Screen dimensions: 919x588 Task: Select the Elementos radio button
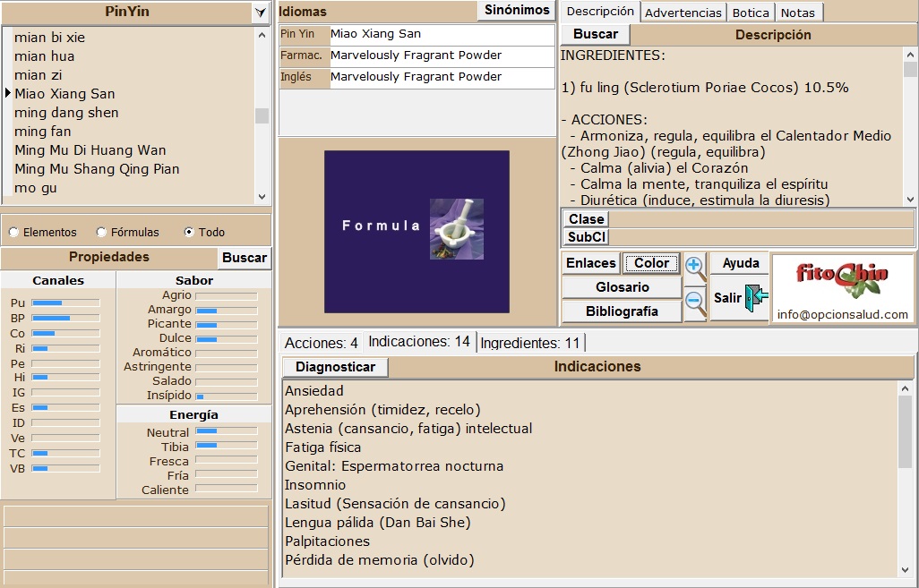coord(13,233)
